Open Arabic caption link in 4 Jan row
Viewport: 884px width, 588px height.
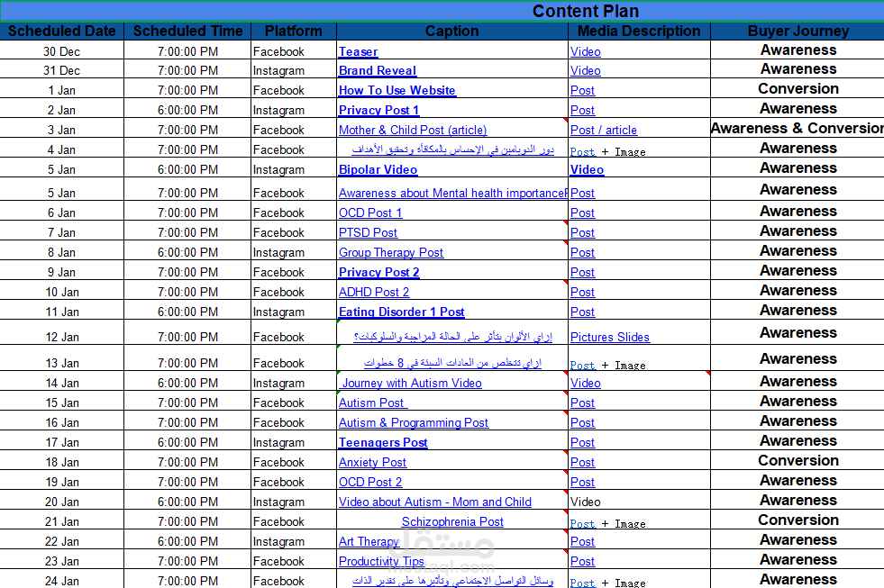point(452,149)
